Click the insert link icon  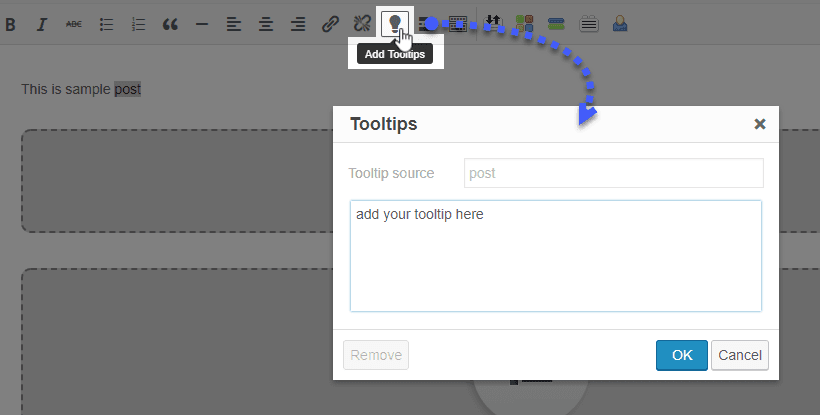click(x=330, y=24)
